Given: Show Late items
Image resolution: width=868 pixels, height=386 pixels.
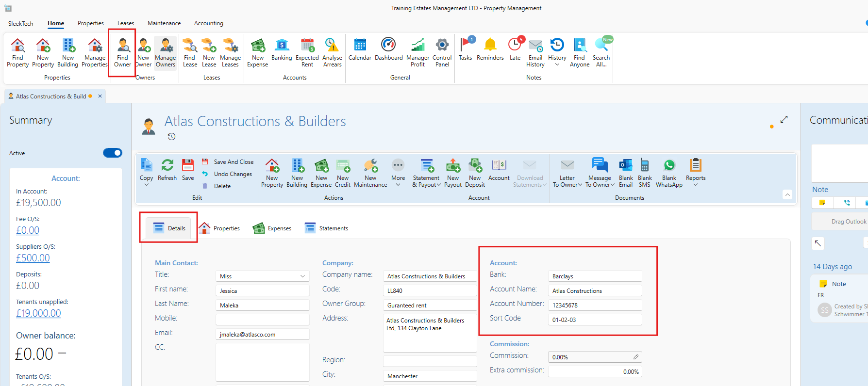Looking at the screenshot, I should point(515,49).
